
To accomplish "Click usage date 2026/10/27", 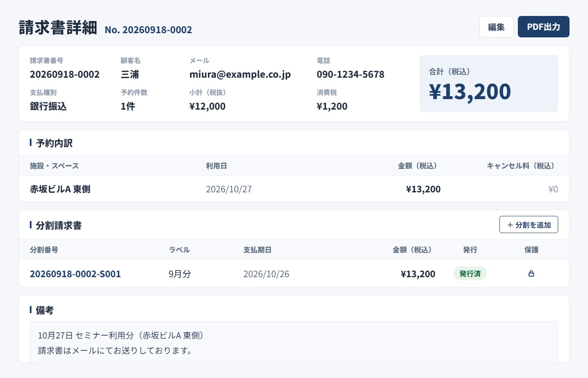I will click(x=229, y=189).
